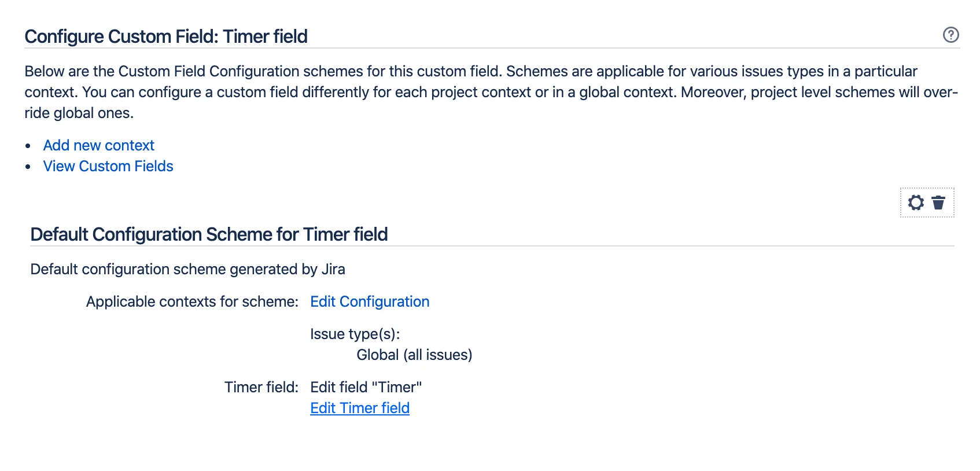
Task: Click the Default Configuration Scheme for Timer field heading
Action: pyautogui.click(x=209, y=234)
